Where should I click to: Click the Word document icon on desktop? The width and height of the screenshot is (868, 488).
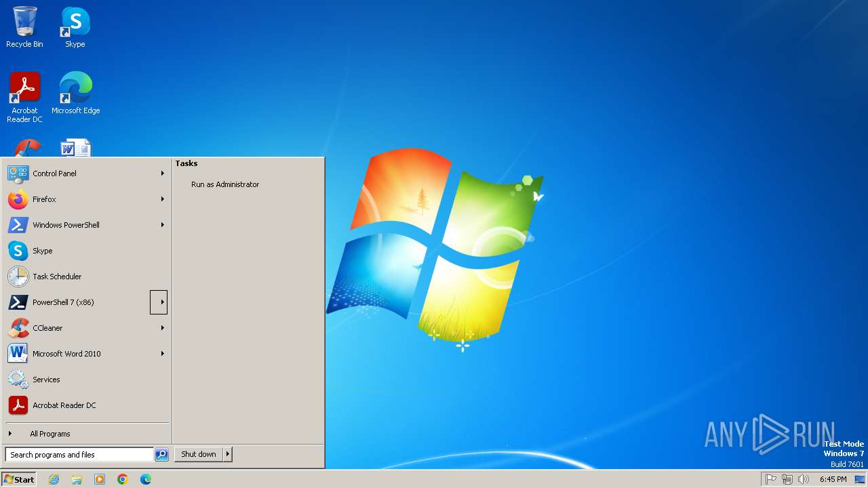[75, 148]
